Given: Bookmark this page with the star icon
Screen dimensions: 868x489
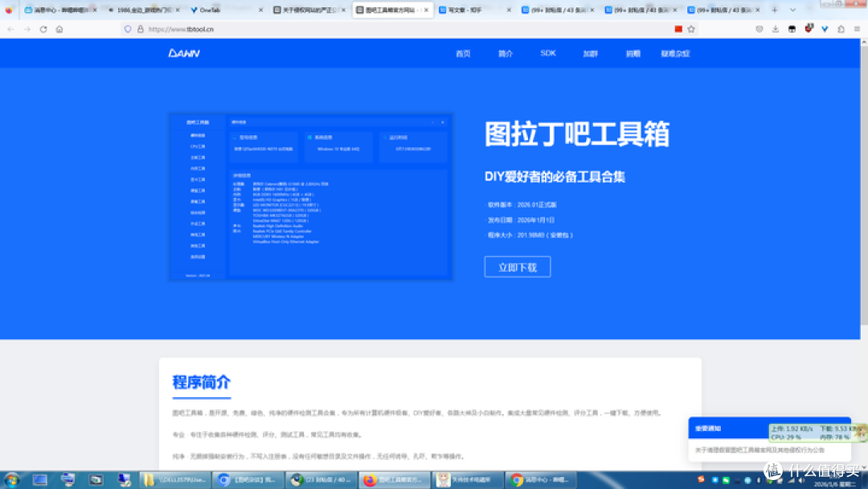Looking at the screenshot, I should point(691,29).
